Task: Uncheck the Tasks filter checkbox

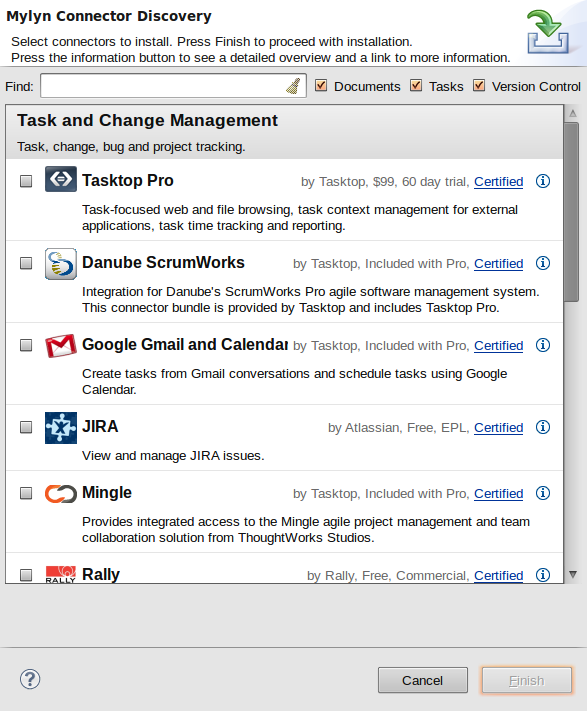Action: coord(416,85)
